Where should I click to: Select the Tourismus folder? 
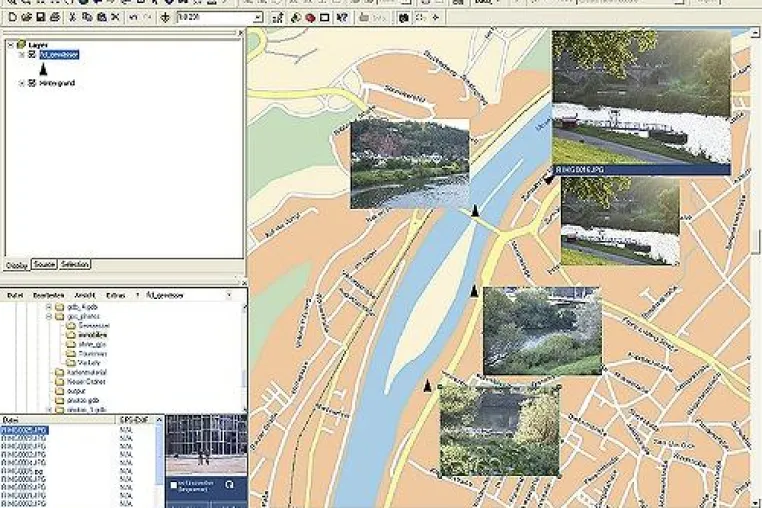click(x=86, y=353)
